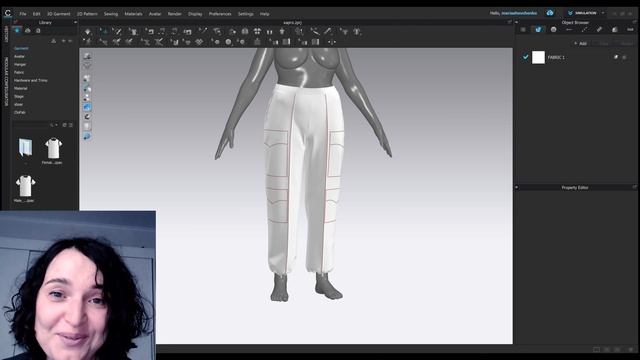Click the list view icon above library thumbnails
The image size is (640, 360).
[71, 125]
